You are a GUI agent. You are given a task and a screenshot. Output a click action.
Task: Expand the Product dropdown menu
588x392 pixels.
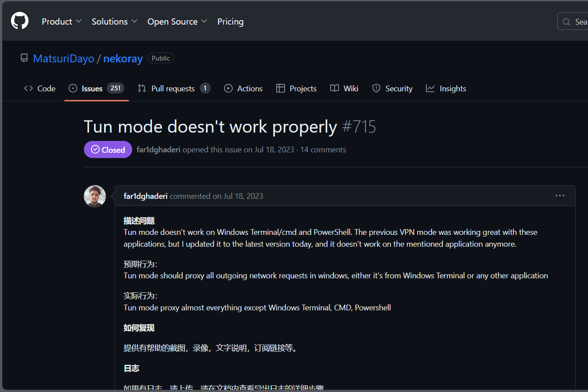(x=61, y=22)
